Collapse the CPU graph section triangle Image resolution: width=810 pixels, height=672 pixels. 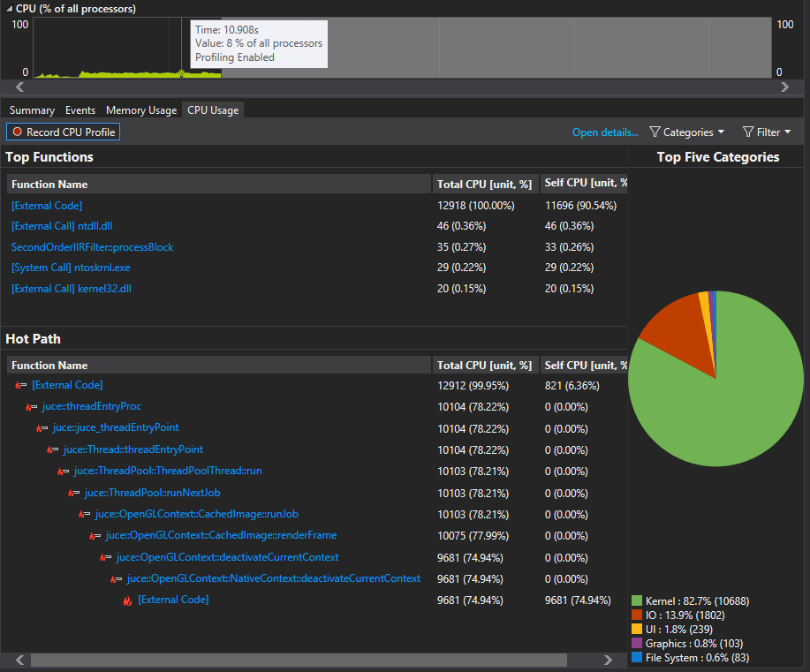9,9
